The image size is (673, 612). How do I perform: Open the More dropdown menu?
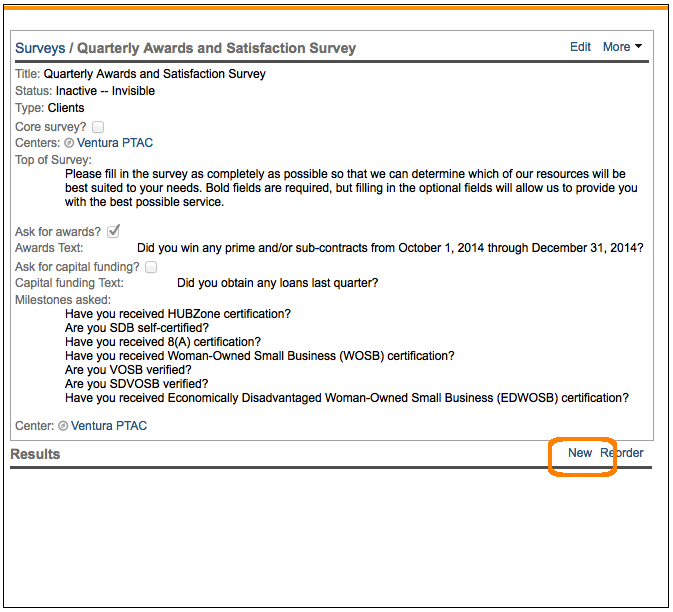coord(622,47)
